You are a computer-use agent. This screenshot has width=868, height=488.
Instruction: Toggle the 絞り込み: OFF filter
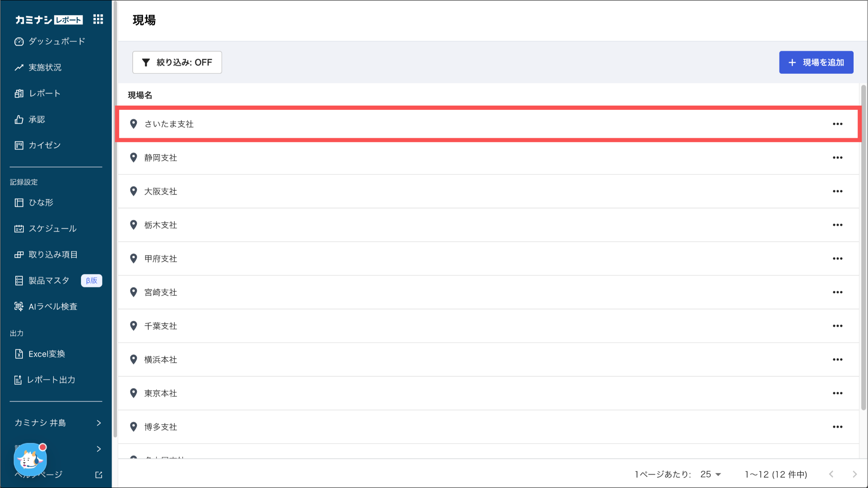click(x=177, y=62)
